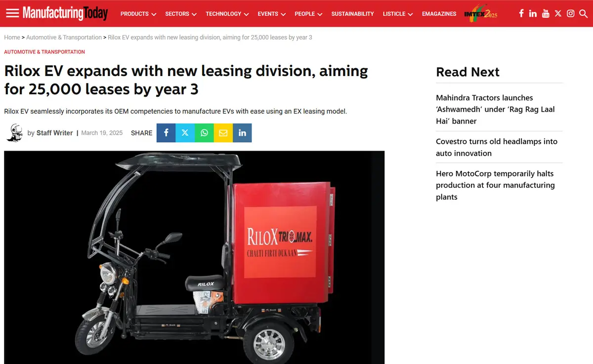Read Covestro old headlamps article
The image size is (593, 364).
[497, 147]
